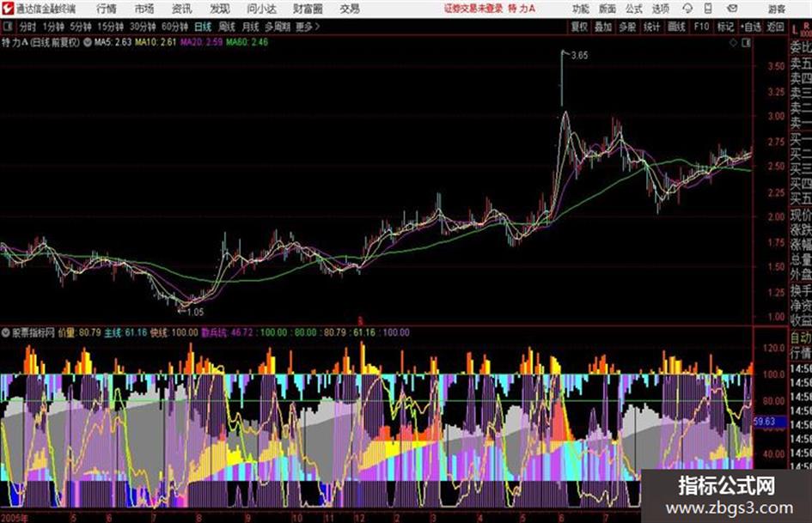The image size is (812, 523).
Task: Add stock via the 自选 button
Action: (751, 27)
